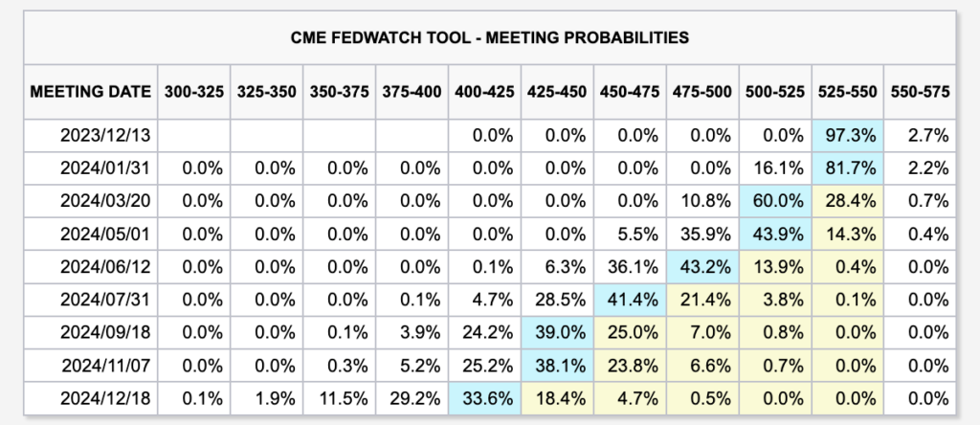Click the 550-575 column header
The width and height of the screenshot is (980, 425).
pos(920,92)
